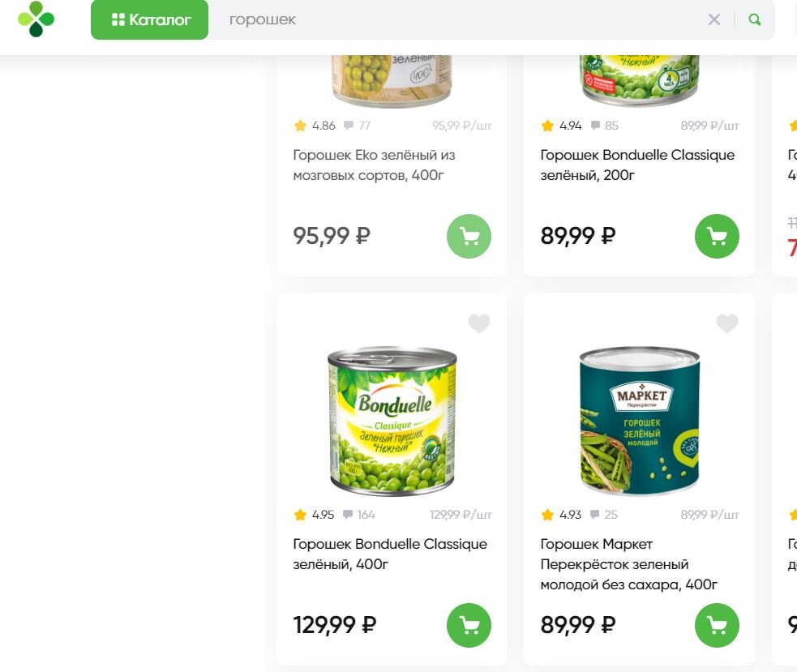The height and width of the screenshot is (672, 797).
Task: Add Bonduelle Classique 200г to cart
Action: point(717,236)
